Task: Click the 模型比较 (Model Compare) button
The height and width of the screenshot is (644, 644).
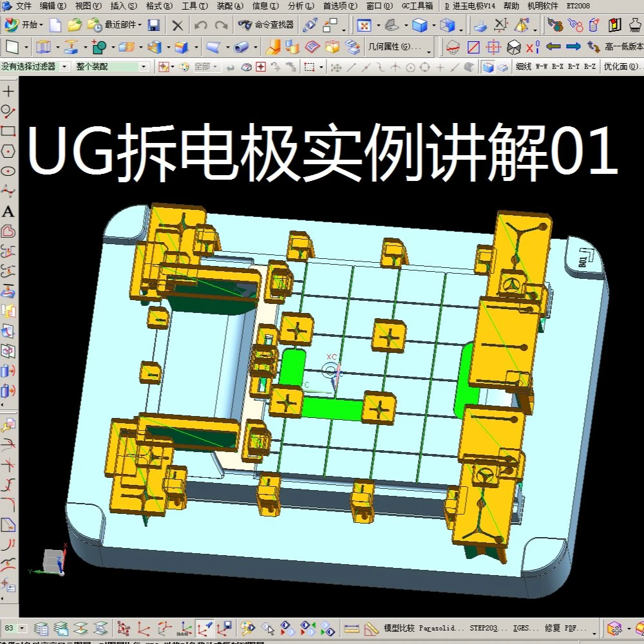Action: pos(399,628)
